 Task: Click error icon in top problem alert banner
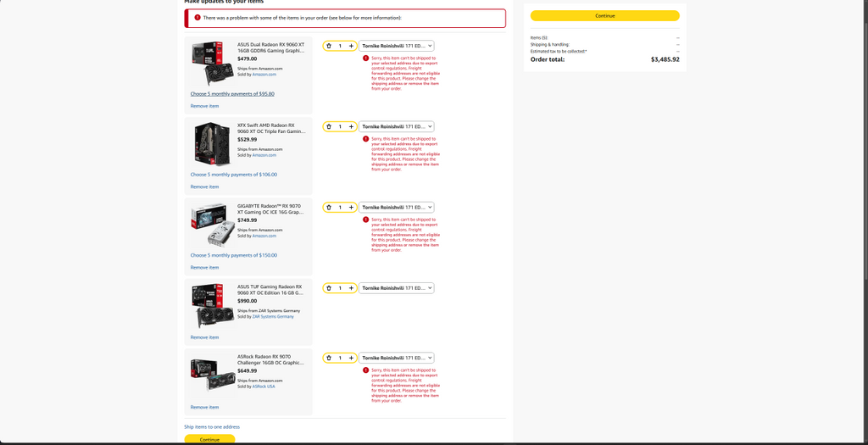[198, 18]
